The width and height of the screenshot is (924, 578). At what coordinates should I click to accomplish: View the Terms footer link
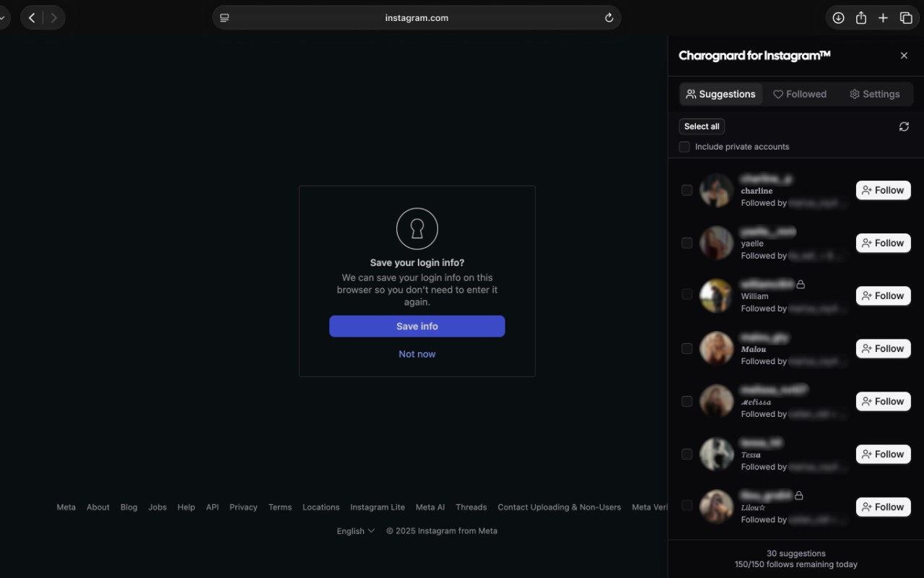coord(280,507)
